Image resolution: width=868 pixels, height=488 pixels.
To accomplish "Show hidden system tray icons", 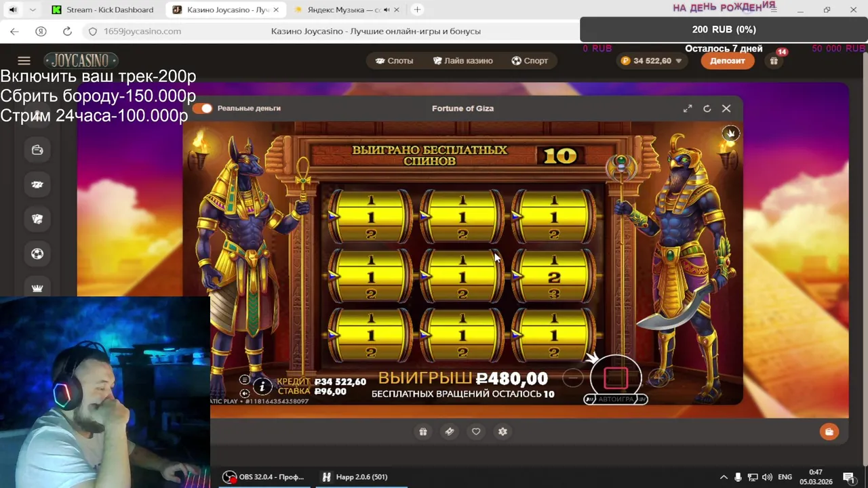I will 724,477.
